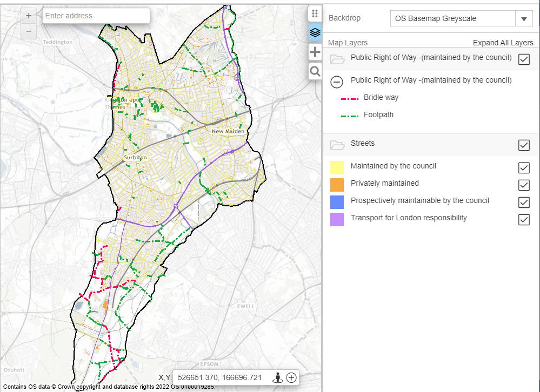Open the Backdrop dropdown arrow
The height and width of the screenshot is (392, 540).
click(524, 19)
